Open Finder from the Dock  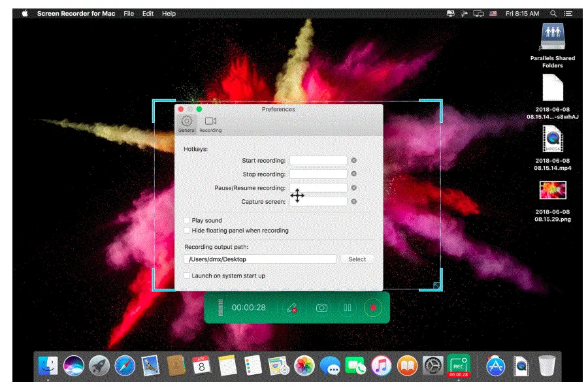pos(48,366)
